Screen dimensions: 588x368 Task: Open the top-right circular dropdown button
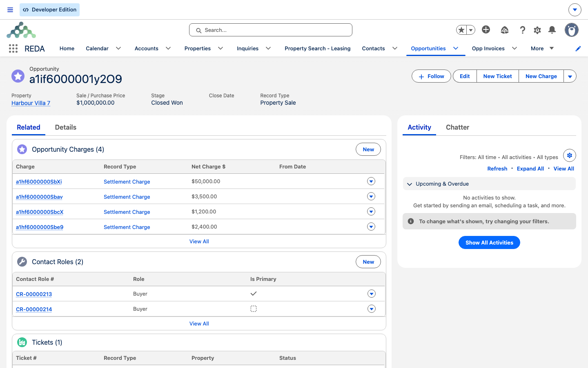click(x=575, y=10)
